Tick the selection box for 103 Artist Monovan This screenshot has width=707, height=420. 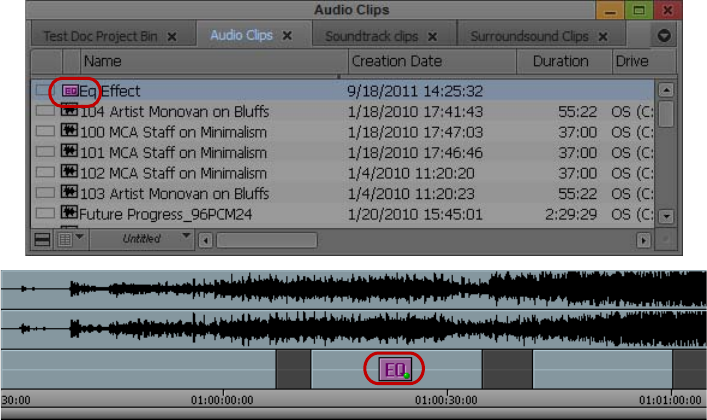coord(45,192)
